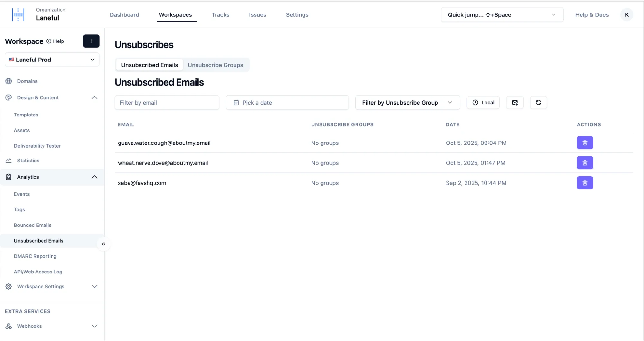Refresh the unsubscribed emails list
The height and width of the screenshot is (341, 644).
[538, 103]
